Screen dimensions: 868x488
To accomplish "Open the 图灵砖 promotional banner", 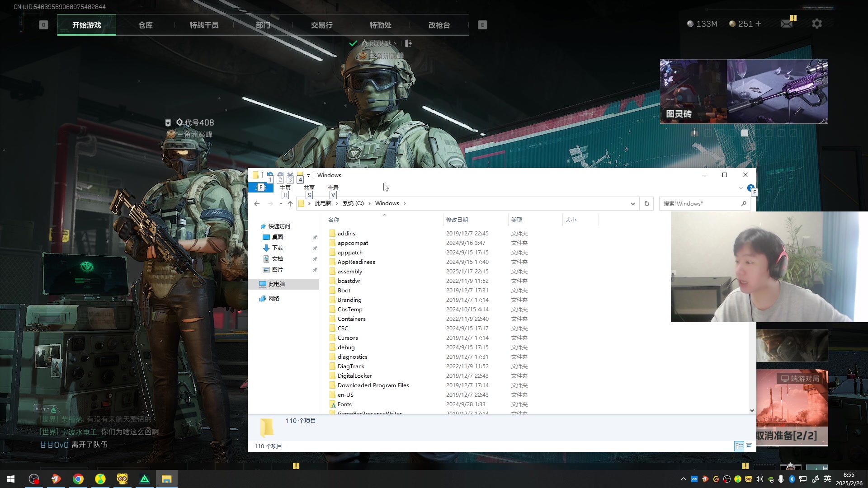I will tap(744, 91).
